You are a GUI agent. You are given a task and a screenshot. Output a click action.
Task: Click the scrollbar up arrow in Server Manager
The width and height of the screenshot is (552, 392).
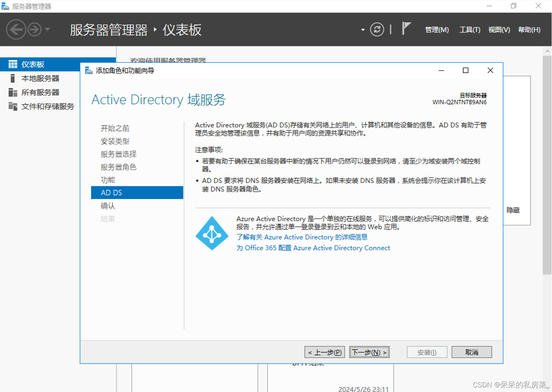(x=547, y=51)
